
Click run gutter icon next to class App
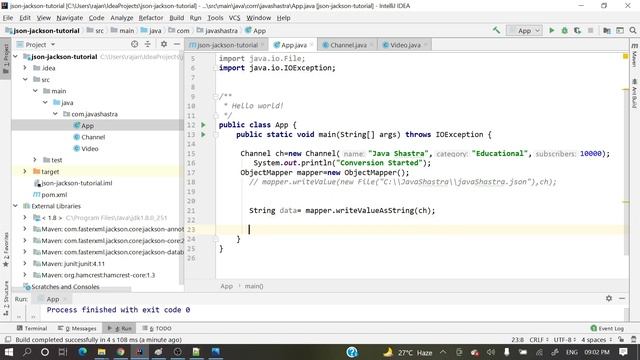click(203, 125)
